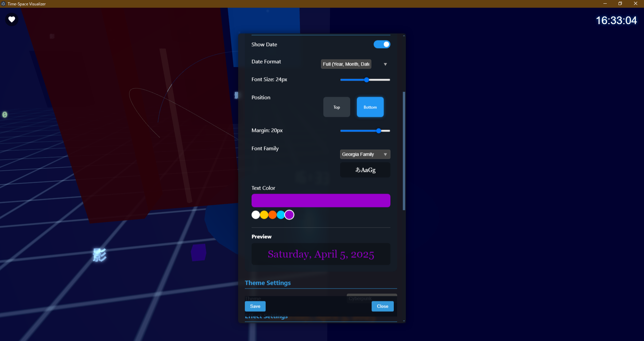This screenshot has height=341, width=644.
Task: Open the Date Format dropdown
Action: click(x=346, y=64)
